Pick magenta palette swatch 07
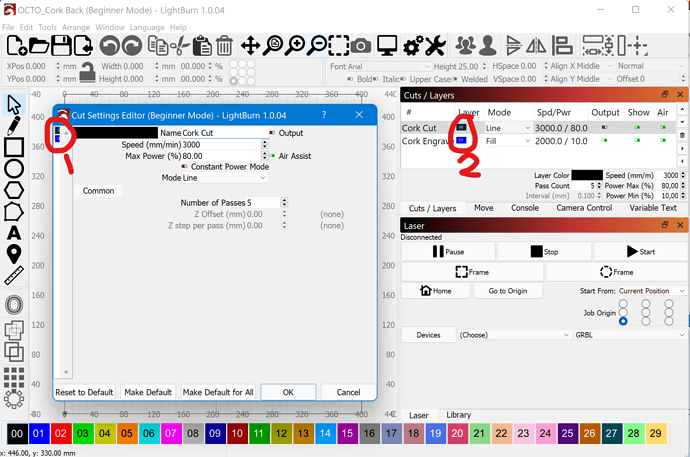690x457 pixels. [x=171, y=433]
